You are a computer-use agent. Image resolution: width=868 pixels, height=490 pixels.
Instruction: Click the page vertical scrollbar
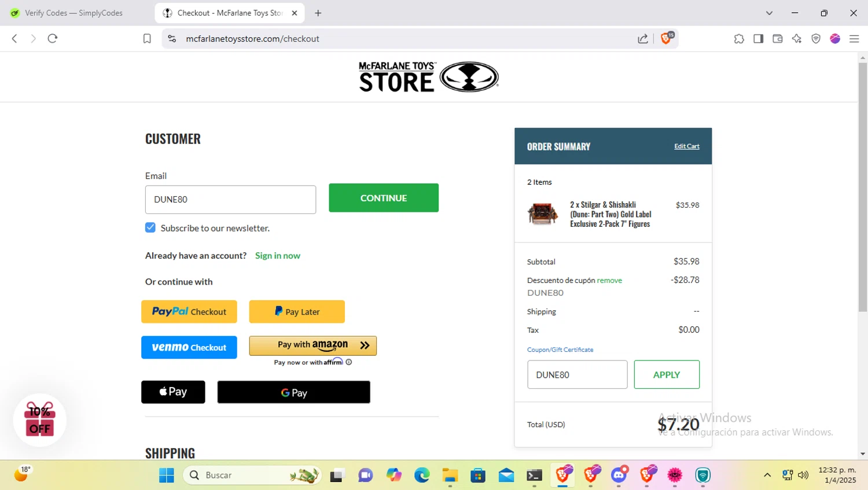coord(863,187)
